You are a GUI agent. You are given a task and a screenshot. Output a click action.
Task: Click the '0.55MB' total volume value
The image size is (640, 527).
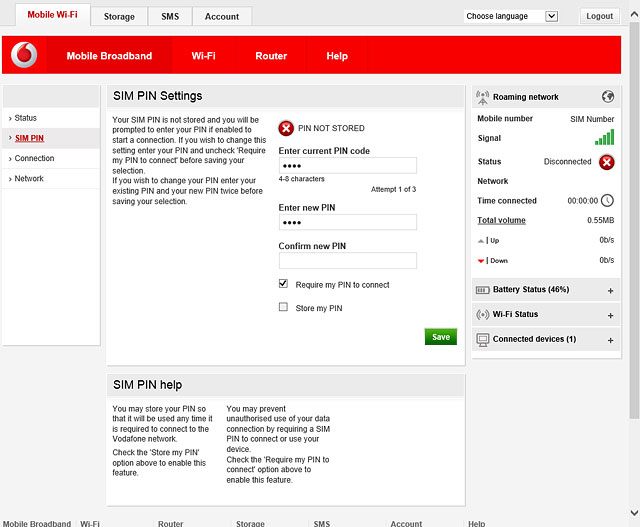coord(600,220)
